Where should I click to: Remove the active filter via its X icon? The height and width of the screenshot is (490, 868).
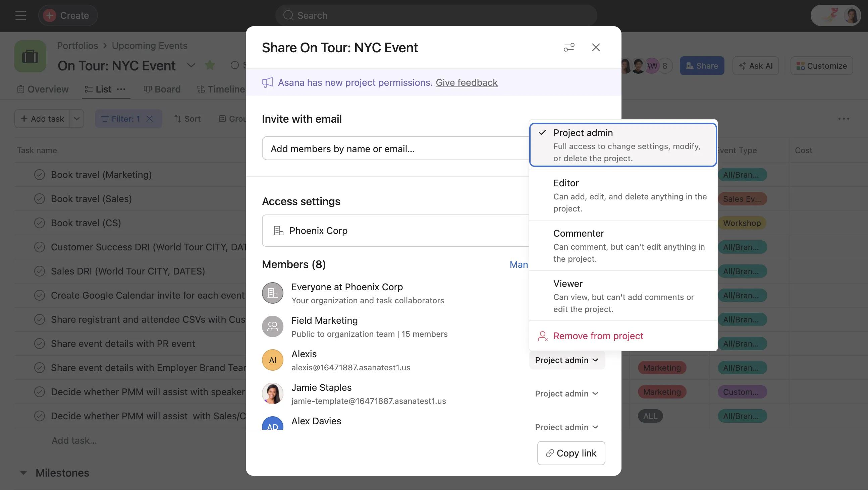pos(150,119)
